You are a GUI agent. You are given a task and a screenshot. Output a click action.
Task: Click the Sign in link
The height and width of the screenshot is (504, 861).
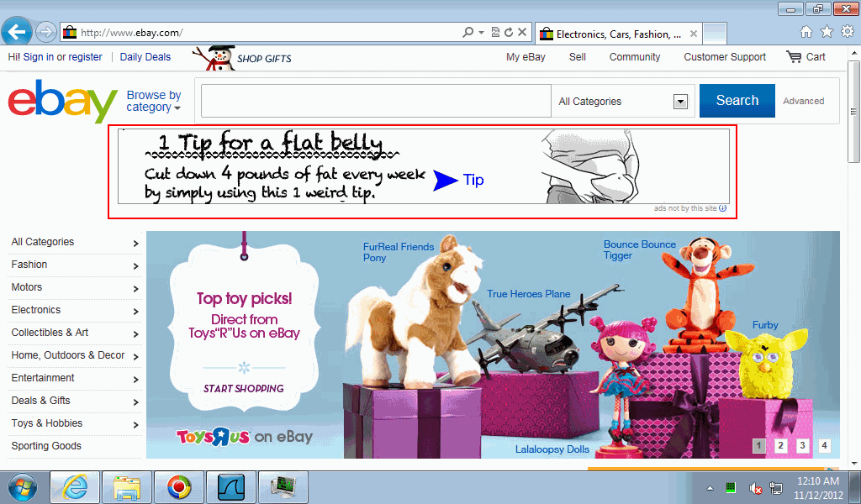click(x=39, y=57)
